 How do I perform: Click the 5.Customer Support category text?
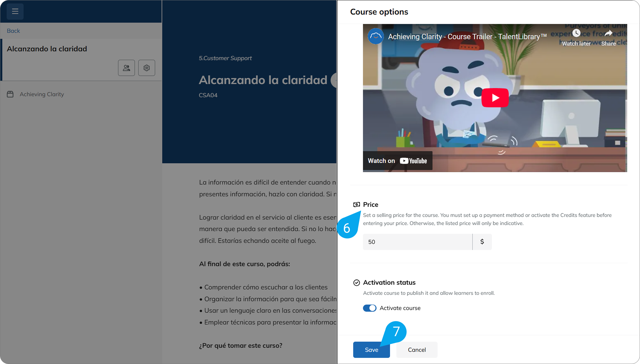click(225, 58)
